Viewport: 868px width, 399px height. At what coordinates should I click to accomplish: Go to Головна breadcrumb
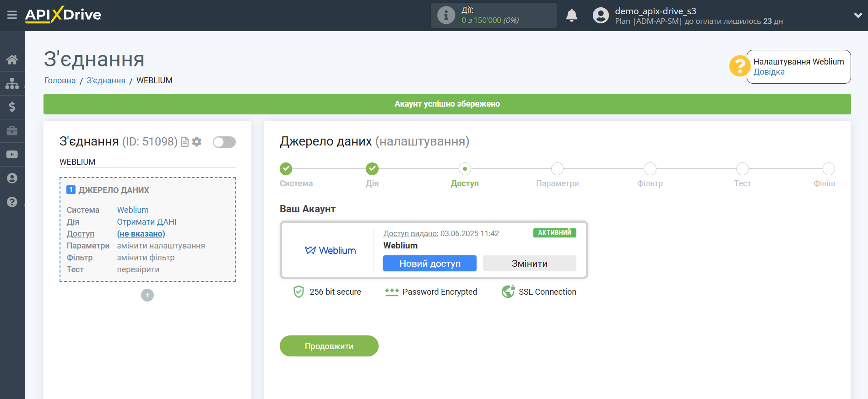(60, 81)
